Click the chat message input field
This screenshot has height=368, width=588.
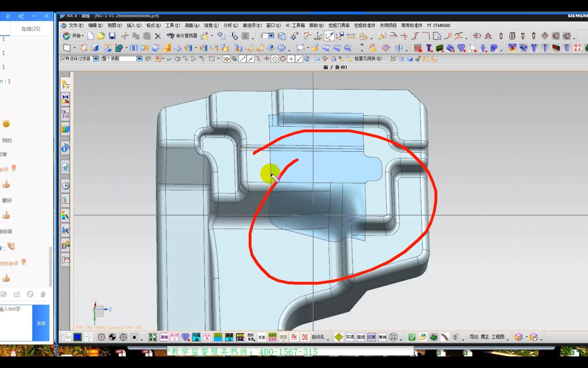(16, 323)
